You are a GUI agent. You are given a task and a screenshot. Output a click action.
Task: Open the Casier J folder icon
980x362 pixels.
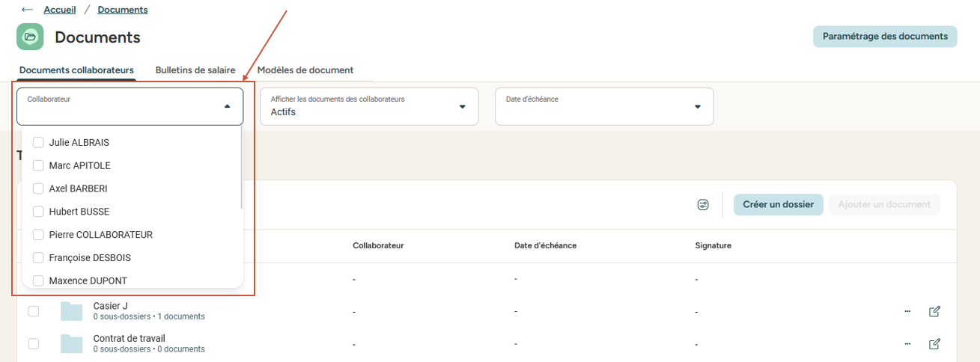pyautogui.click(x=71, y=311)
